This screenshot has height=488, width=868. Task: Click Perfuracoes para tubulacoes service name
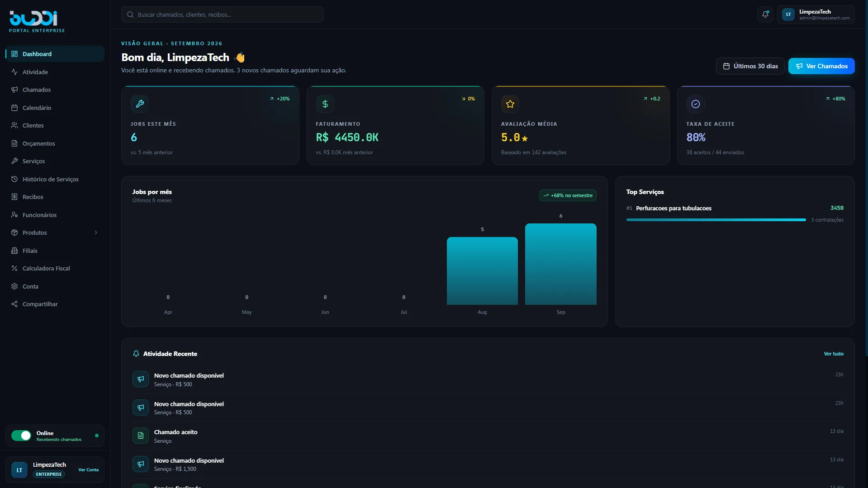(x=674, y=208)
